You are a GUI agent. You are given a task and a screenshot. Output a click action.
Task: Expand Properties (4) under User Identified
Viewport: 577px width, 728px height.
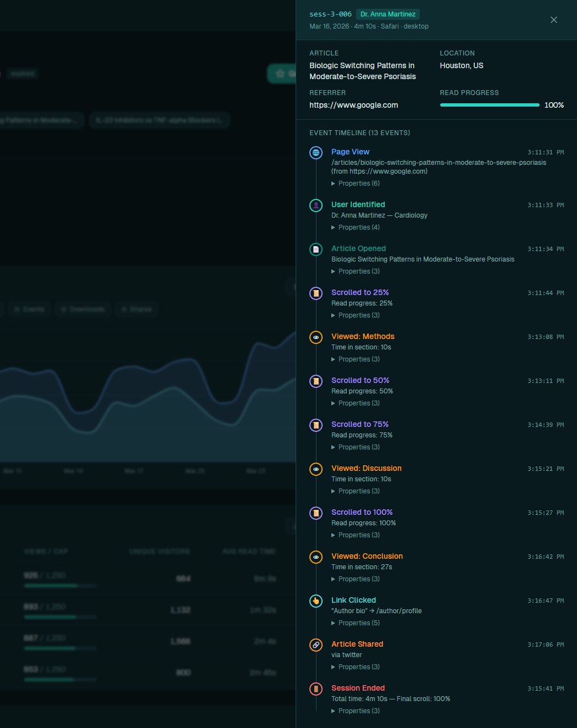(356, 227)
